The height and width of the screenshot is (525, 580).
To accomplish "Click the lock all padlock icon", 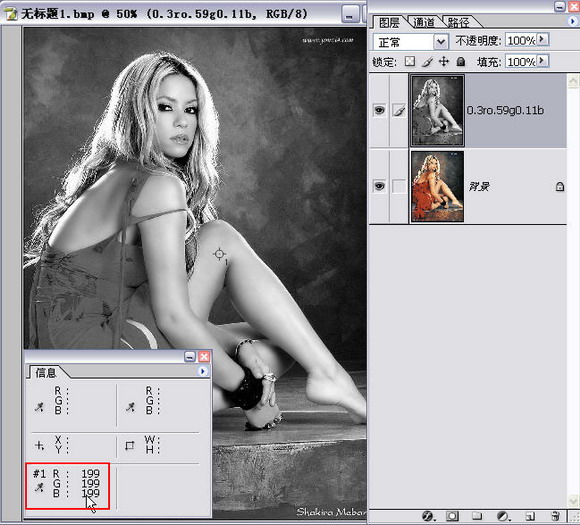I will 461,61.
